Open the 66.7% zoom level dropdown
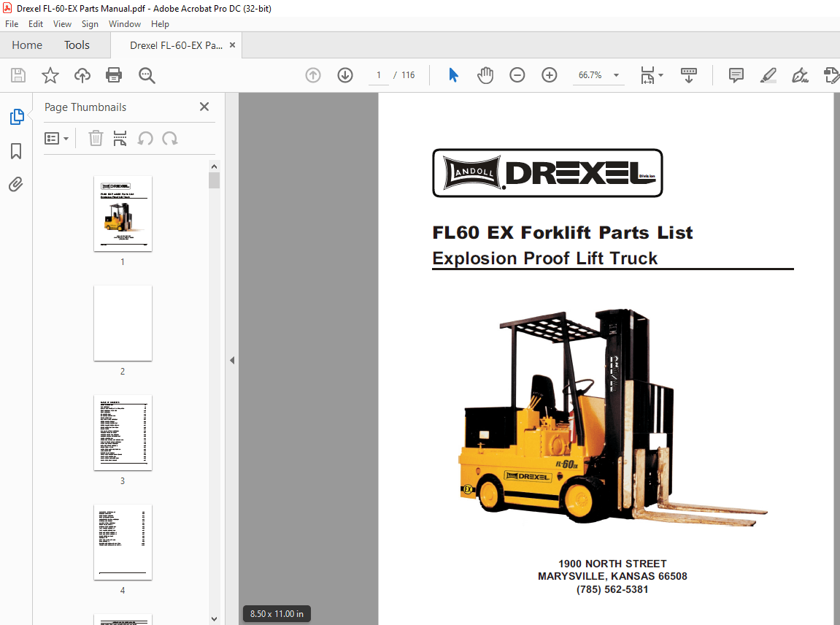840x625 pixels. [616, 75]
